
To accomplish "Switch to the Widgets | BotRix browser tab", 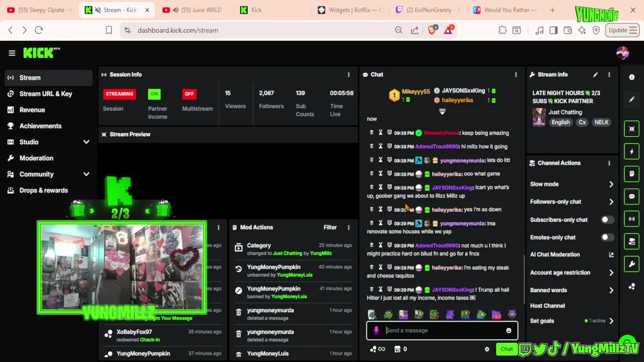I will pos(350,10).
